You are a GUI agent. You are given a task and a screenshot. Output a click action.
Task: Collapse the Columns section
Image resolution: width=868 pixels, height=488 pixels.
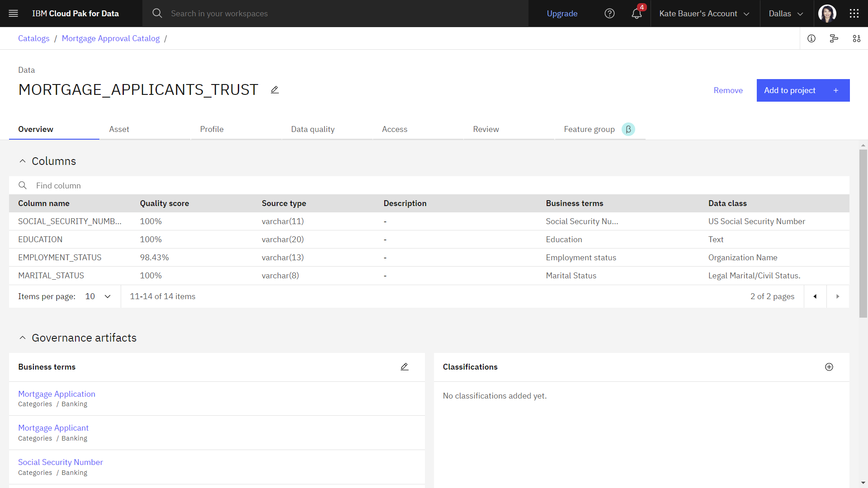point(23,161)
